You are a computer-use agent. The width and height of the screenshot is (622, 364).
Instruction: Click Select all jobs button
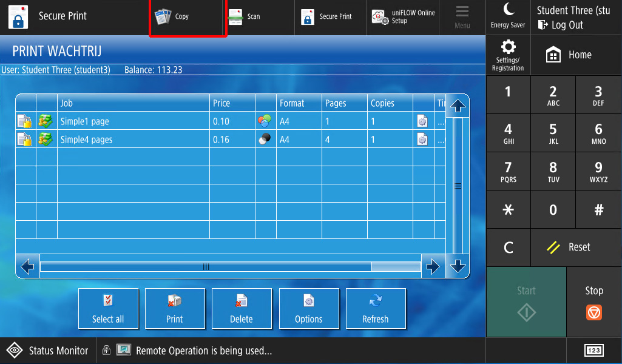[108, 308]
